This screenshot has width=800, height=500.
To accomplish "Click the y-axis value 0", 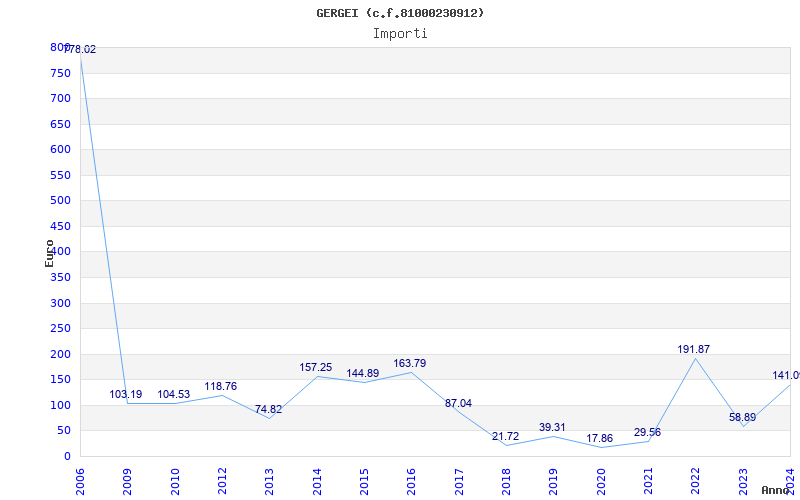I will [x=67, y=457].
